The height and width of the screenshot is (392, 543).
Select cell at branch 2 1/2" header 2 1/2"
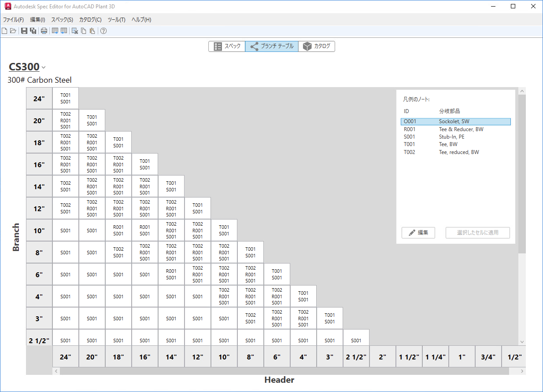(x=356, y=338)
